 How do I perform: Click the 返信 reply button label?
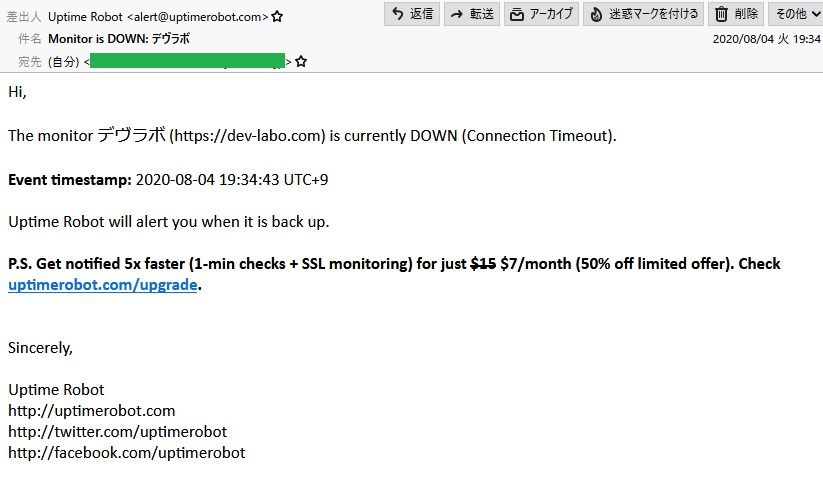coord(421,14)
